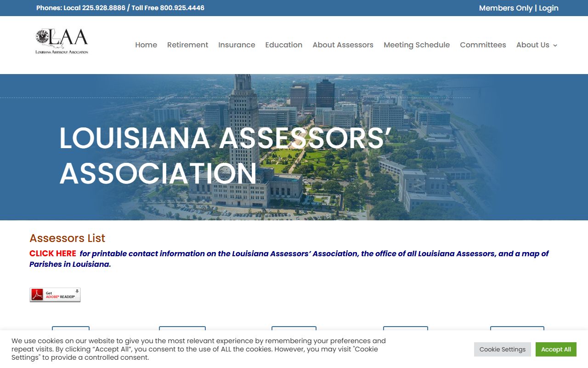Click the Get Adobe Reader badge
The height and width of the screenshot is (368, 588).
pos(55,295)
